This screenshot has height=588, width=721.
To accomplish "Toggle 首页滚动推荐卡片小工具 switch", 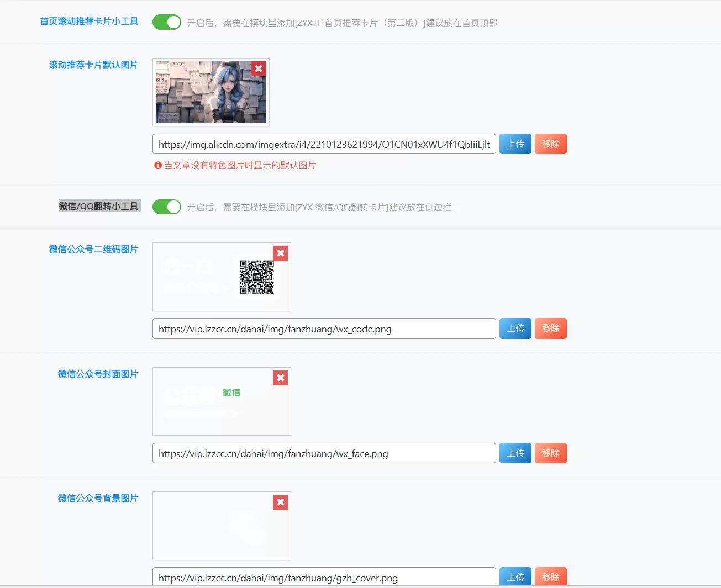I will pyautogui.click(x=167, y=22).
